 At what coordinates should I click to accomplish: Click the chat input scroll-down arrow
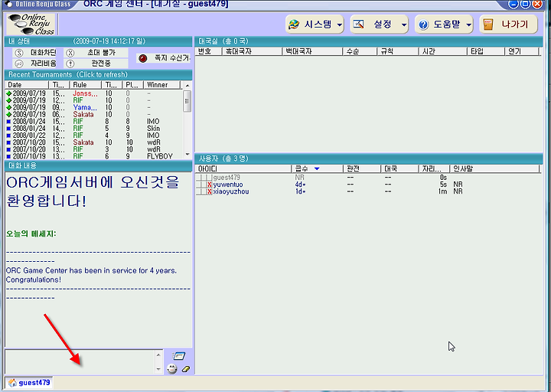158,369
